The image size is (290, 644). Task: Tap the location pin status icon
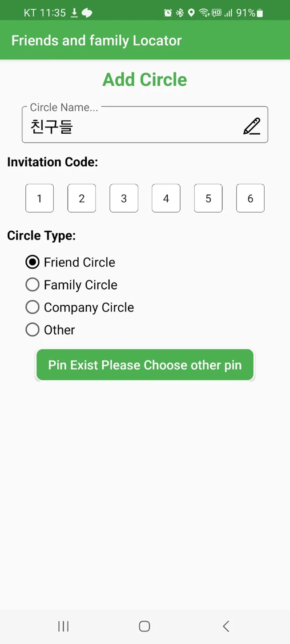(191, 13)
